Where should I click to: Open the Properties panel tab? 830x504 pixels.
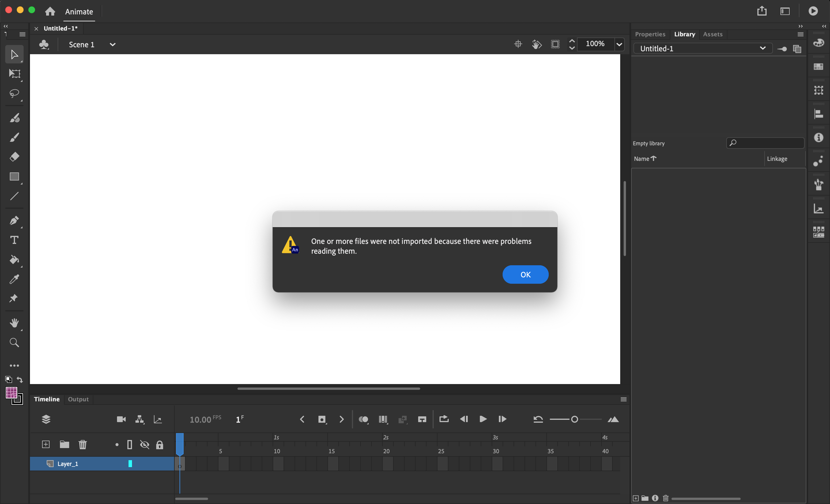(650, 34)
